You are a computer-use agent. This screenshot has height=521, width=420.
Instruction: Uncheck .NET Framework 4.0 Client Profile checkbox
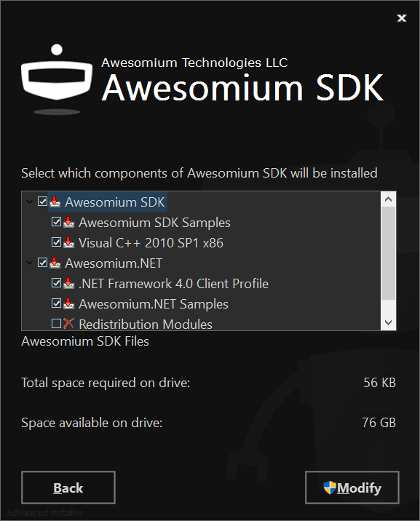[56, 283]
